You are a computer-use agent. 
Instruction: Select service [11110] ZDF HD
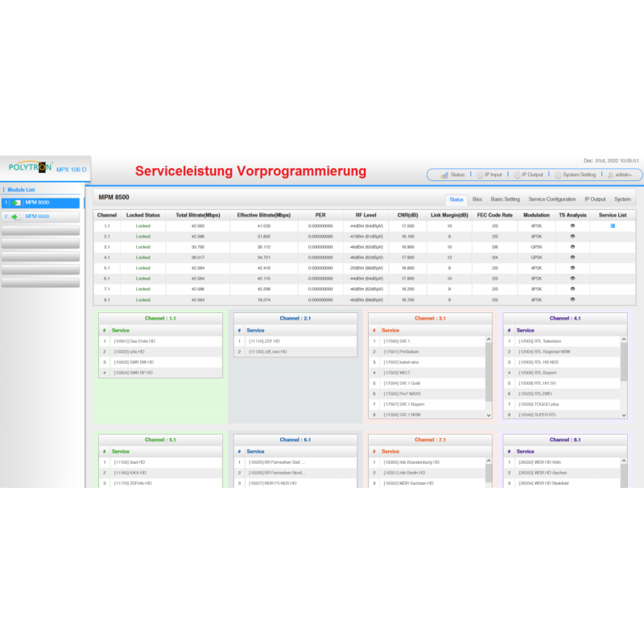pos(295,341)
